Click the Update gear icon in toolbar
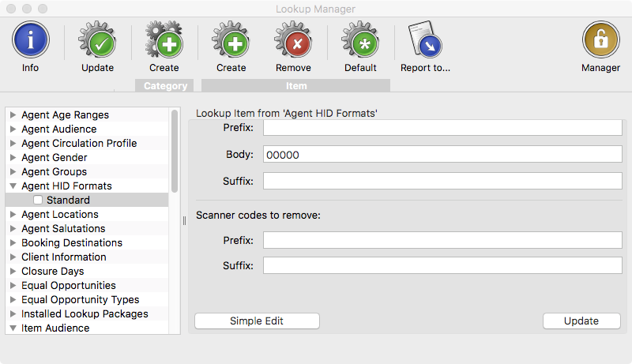632x364 pixels. pyautogui.click(x=97, y=39)
